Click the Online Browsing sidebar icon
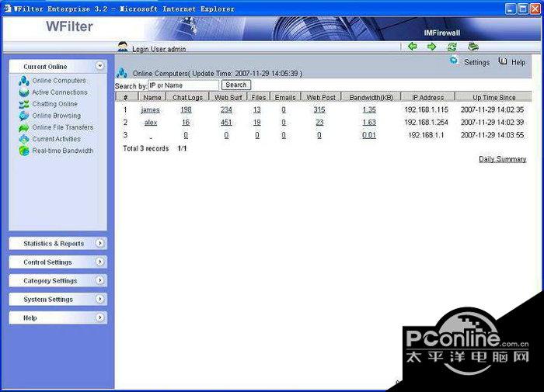Viewport: 544px width, 392px height. [x=23, y=116]
